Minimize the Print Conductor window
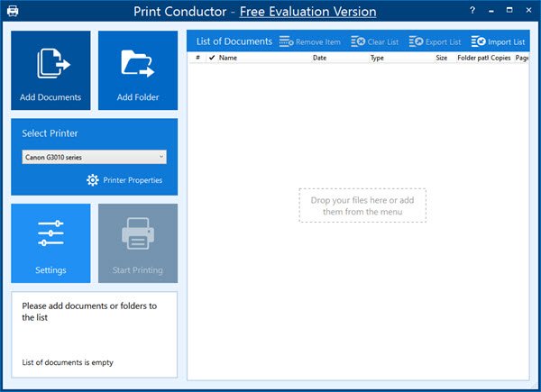The height and width of the screenshot is (392, 541). click(491, 11)
